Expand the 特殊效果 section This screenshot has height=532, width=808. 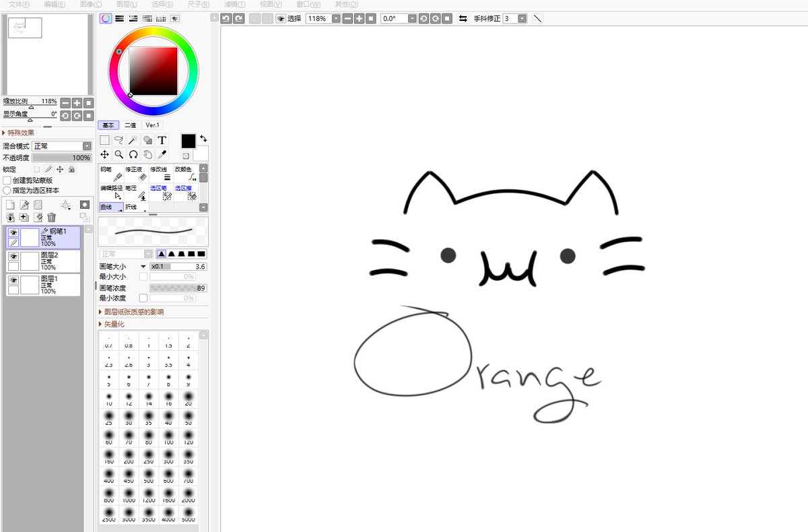pos(19,133)
